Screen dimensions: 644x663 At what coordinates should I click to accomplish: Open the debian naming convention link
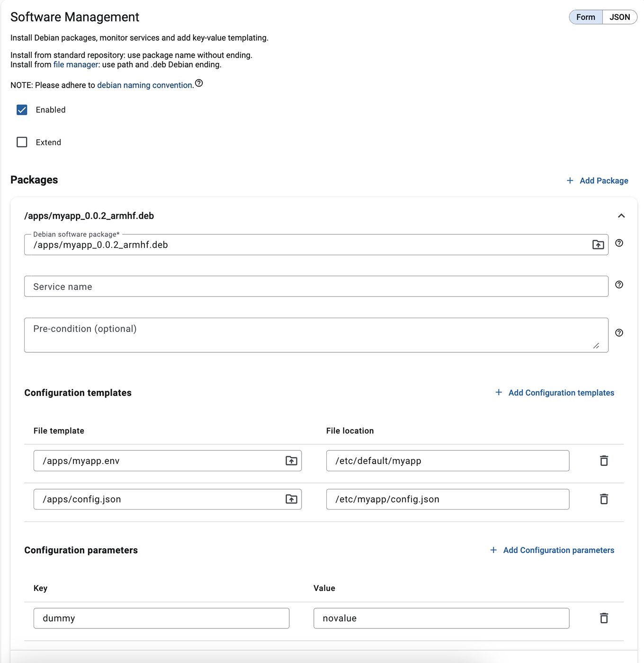(x=144, y=85)
